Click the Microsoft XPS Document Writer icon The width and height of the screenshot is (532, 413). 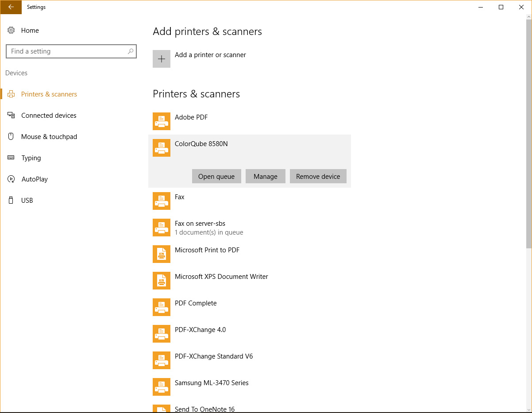162,281
